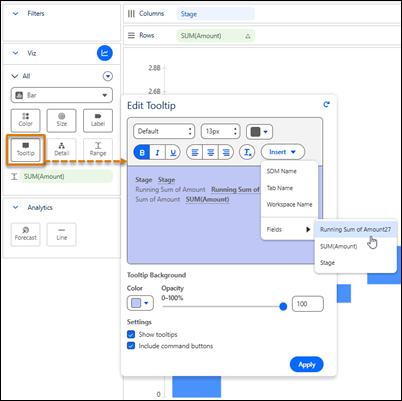Toggle Include command buttons checkbox
The image size is (402, 401).
131,345
